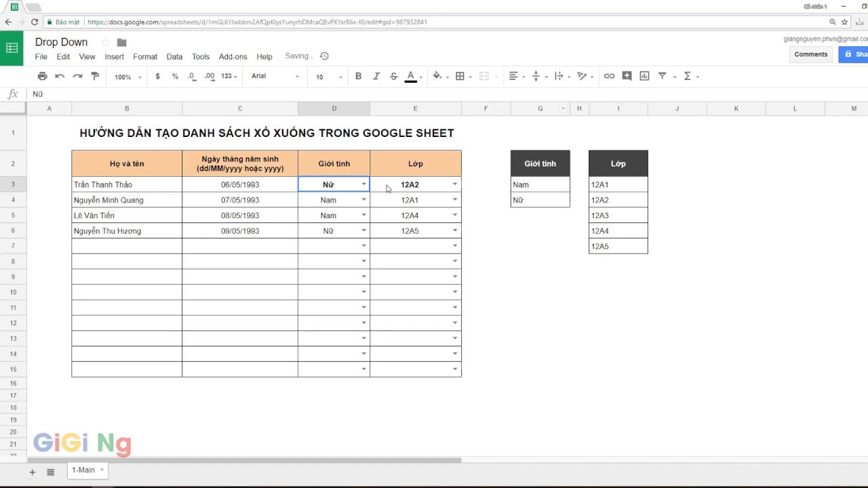
Task: Open the Functions sigma menu
Action: (690, 77)
